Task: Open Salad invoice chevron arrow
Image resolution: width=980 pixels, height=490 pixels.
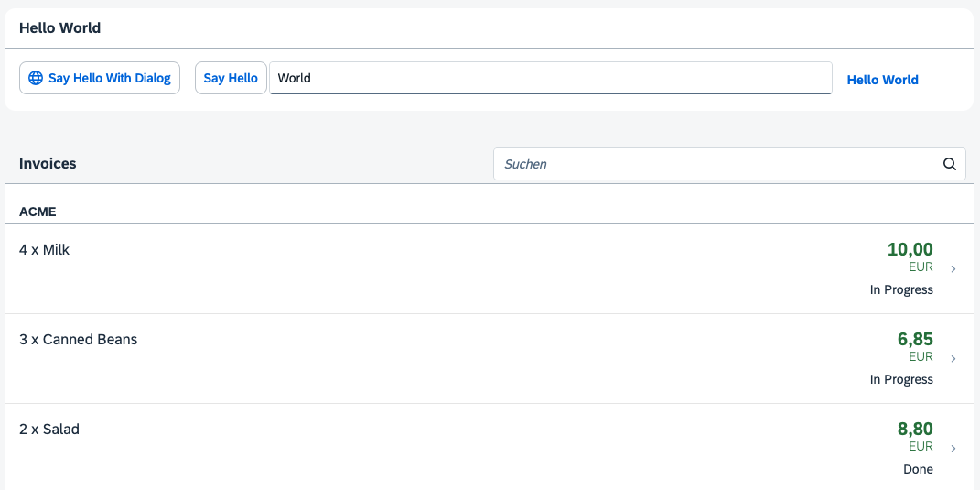Action: [x=953, y=448]
